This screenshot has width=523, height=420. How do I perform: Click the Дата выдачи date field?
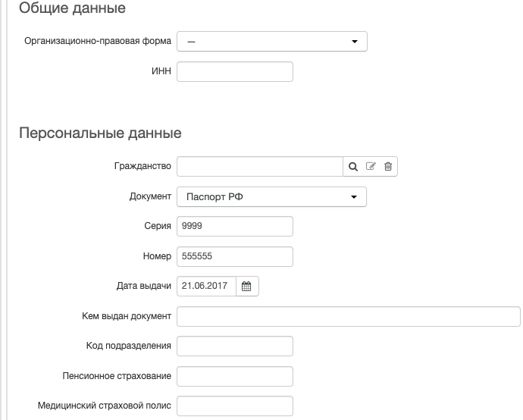(x=206, y=287)
